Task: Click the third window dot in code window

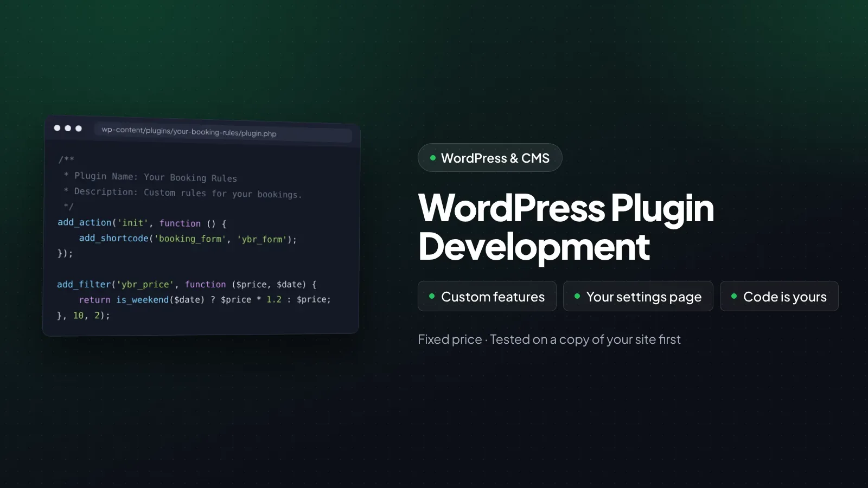Action: point(79,129)
